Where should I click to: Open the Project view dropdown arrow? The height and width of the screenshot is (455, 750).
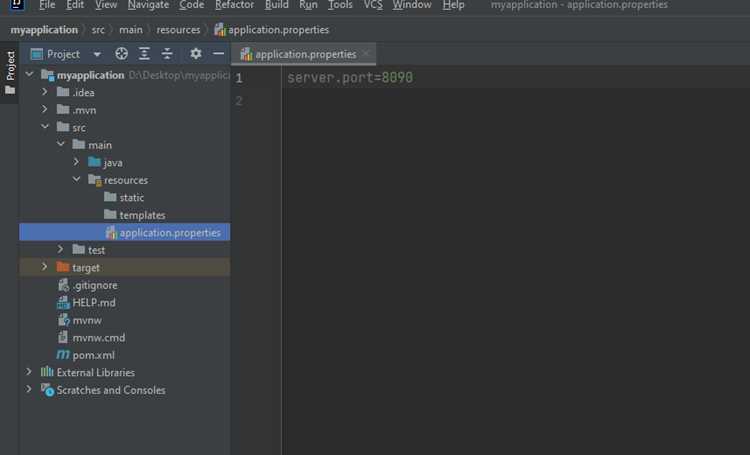point(97,54)
